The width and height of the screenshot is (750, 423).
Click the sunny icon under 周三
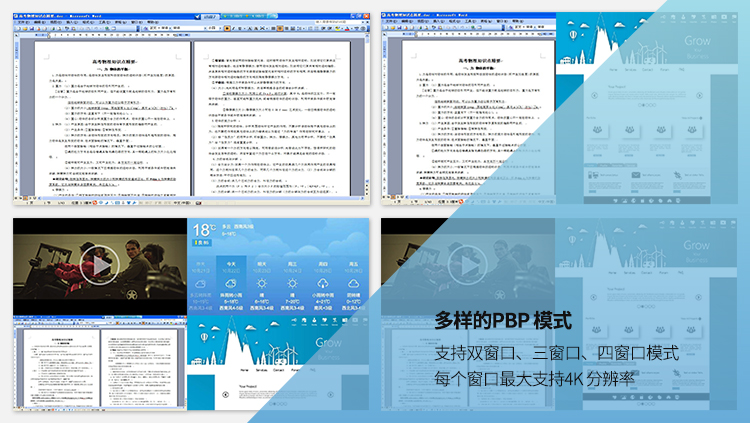(x=292, y=283)
